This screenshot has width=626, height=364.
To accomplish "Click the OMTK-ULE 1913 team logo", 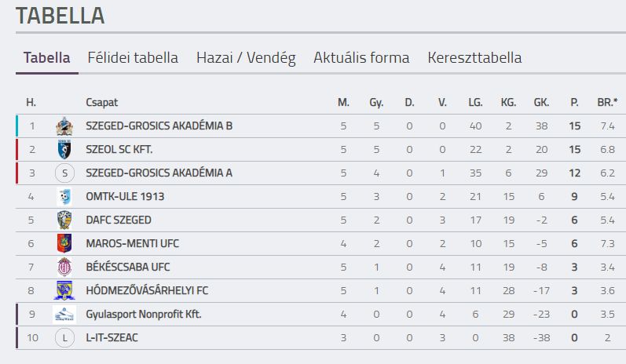I will click(64, 197).
